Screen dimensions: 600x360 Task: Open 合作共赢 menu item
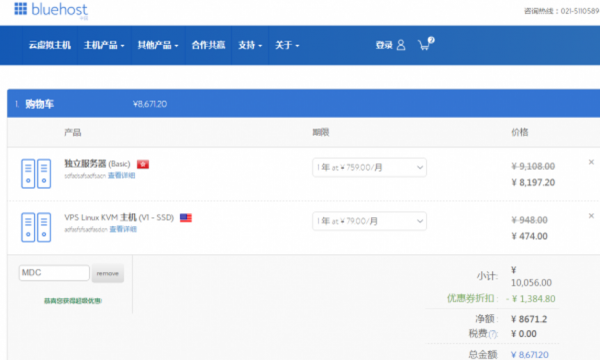click(x=209, y=45)
